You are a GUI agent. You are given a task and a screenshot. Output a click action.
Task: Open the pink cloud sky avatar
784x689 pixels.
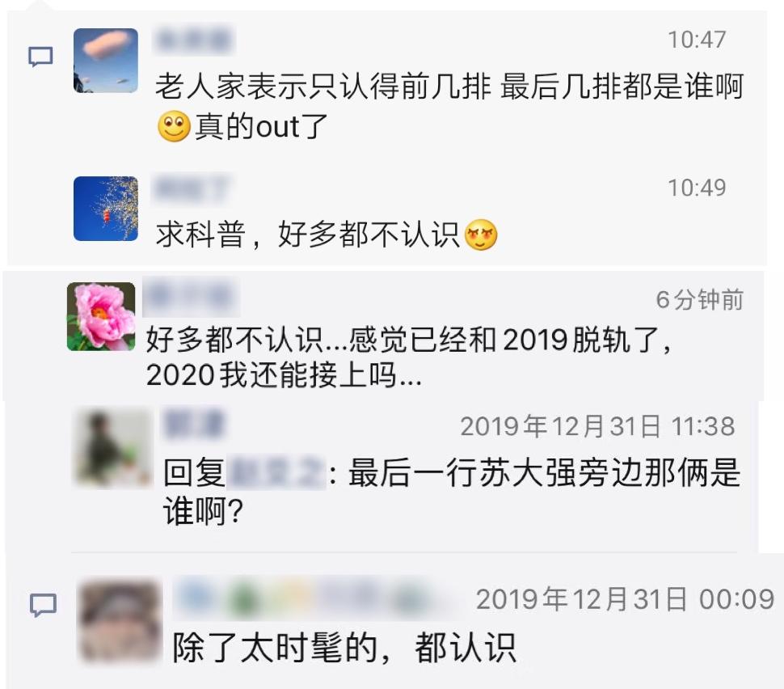tap(106, 61)
